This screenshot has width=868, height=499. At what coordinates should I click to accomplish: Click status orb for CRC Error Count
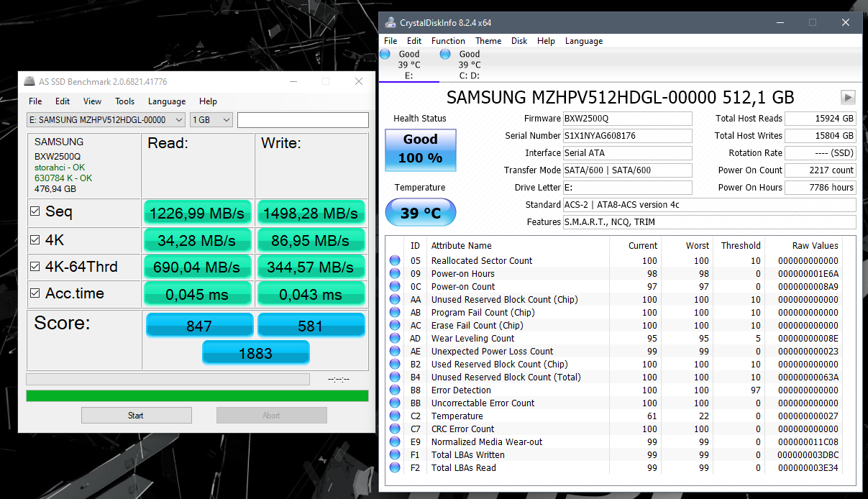[395, 429]
